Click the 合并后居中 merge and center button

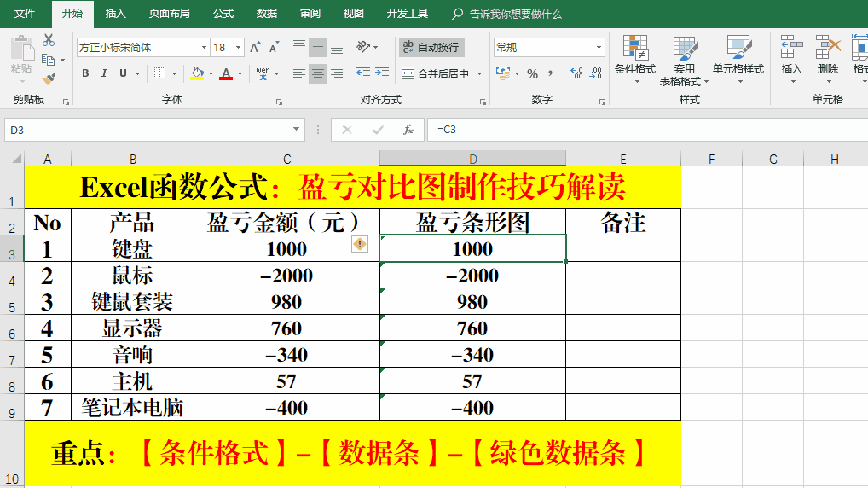click(x=436, y=74)
